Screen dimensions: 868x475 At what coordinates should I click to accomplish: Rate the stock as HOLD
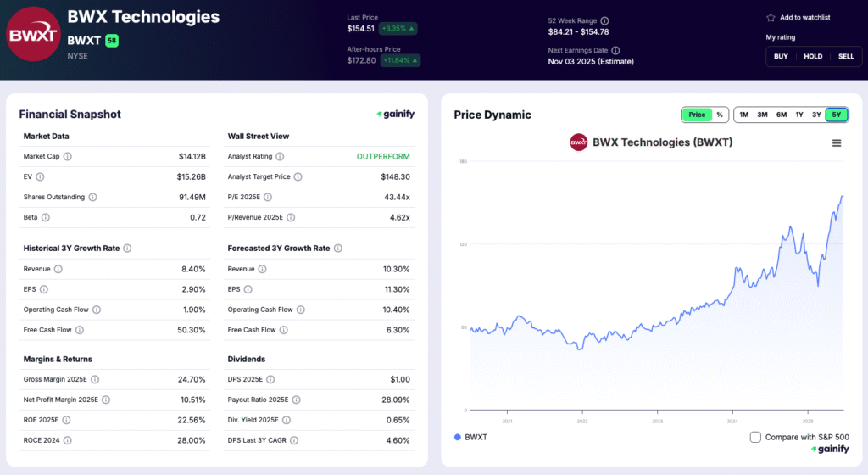point(813,57)
